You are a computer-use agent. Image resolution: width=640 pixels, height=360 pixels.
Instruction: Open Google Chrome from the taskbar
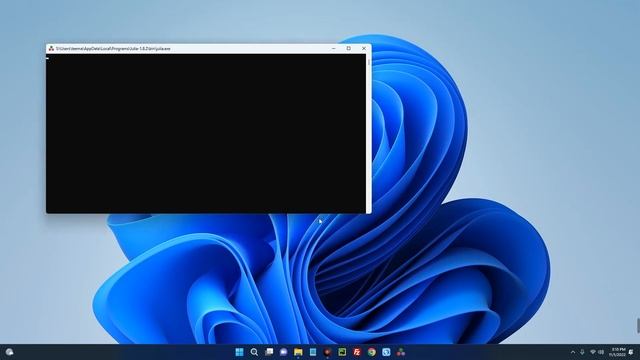372,352
